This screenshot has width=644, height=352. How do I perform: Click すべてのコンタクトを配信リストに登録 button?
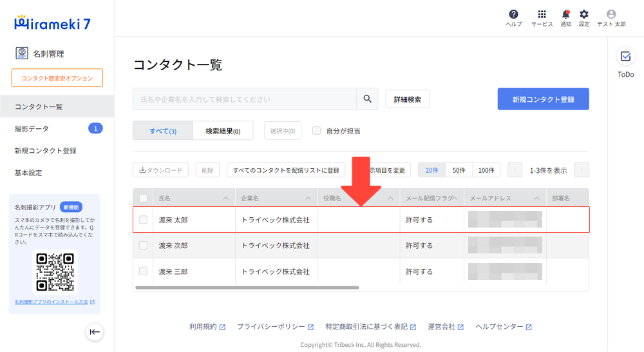coord(286,170)
